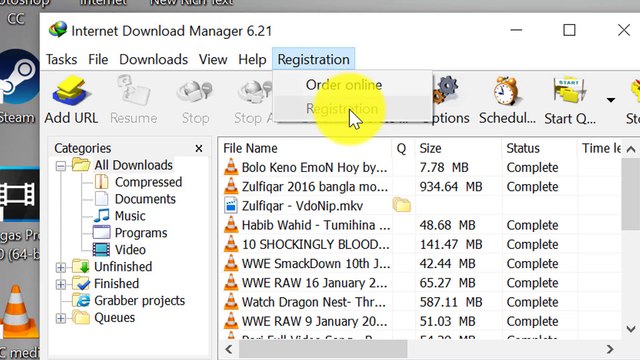Image resolution: width=640 pixels, height=360 pixels.
Task: Open Options gear toolbar icon
Action: (445, 91)
